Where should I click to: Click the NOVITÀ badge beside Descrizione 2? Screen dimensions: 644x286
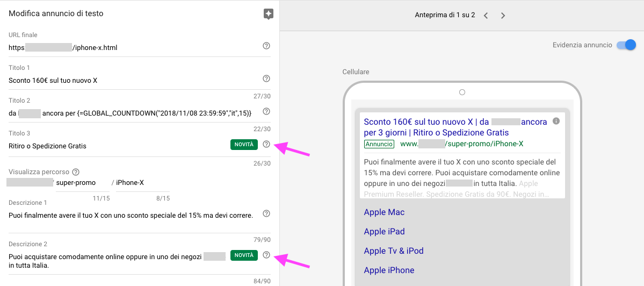[244, 255]
